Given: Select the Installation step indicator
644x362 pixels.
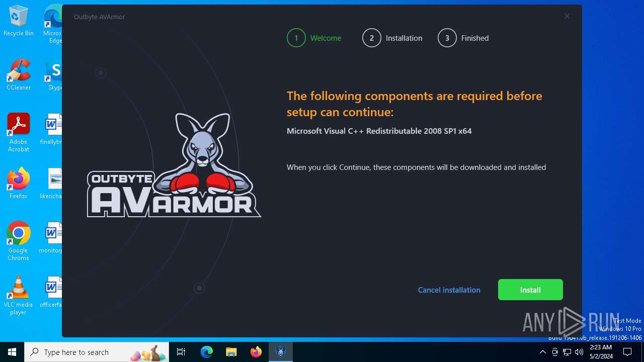Looking at the screenshot, I should [x=392, y=38].
